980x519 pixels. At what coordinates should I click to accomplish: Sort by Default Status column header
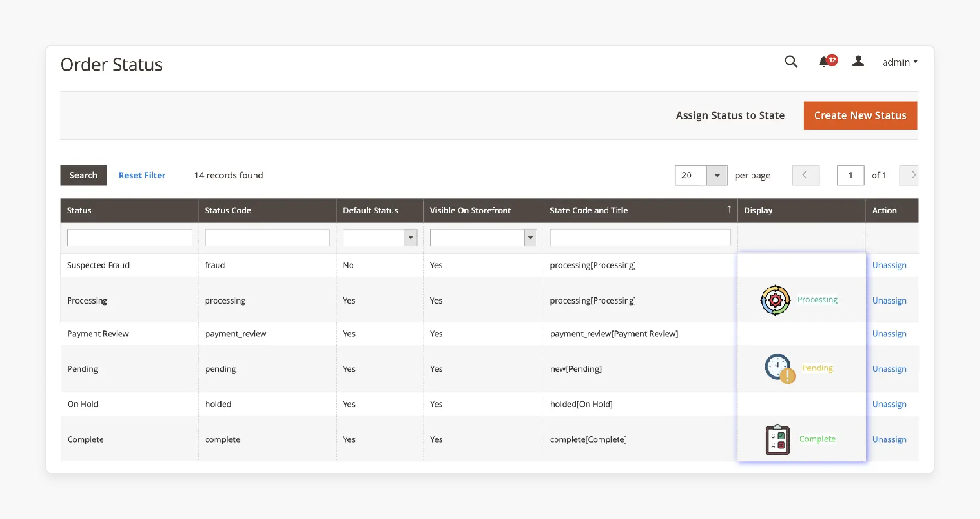[x=380, y=210]
